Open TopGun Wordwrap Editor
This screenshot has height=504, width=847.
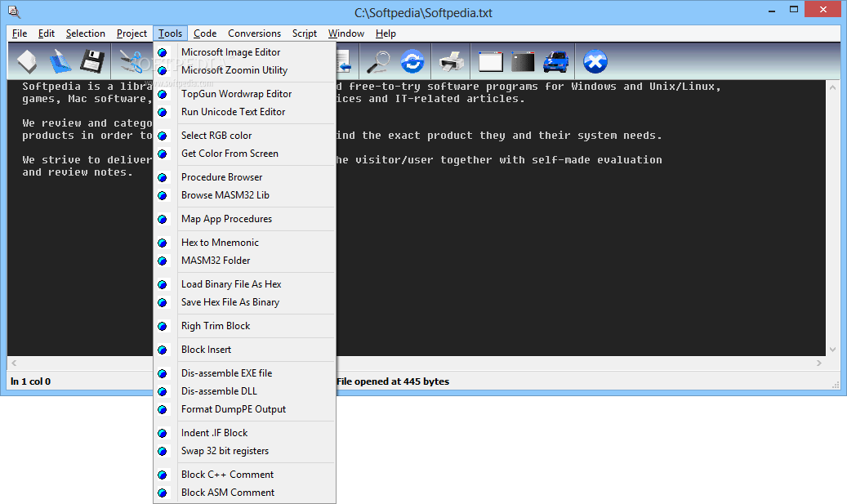pos(244,94)
